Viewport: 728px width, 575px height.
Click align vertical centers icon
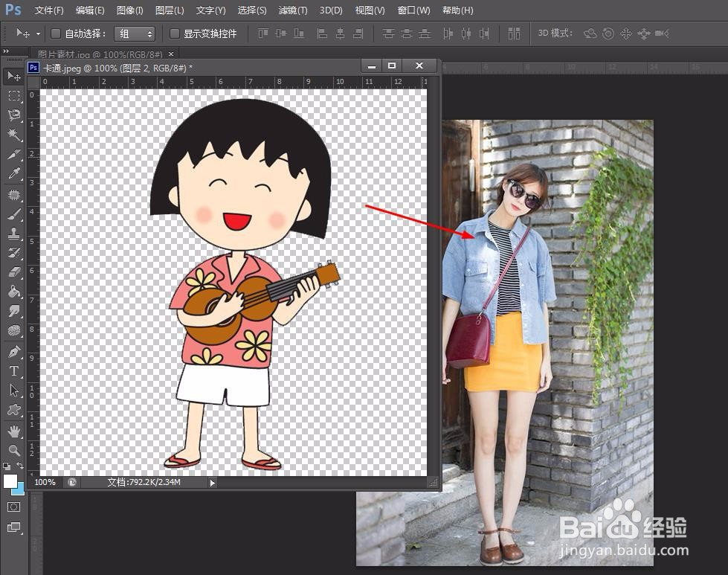pyautogui.click(x=281, y=33)
